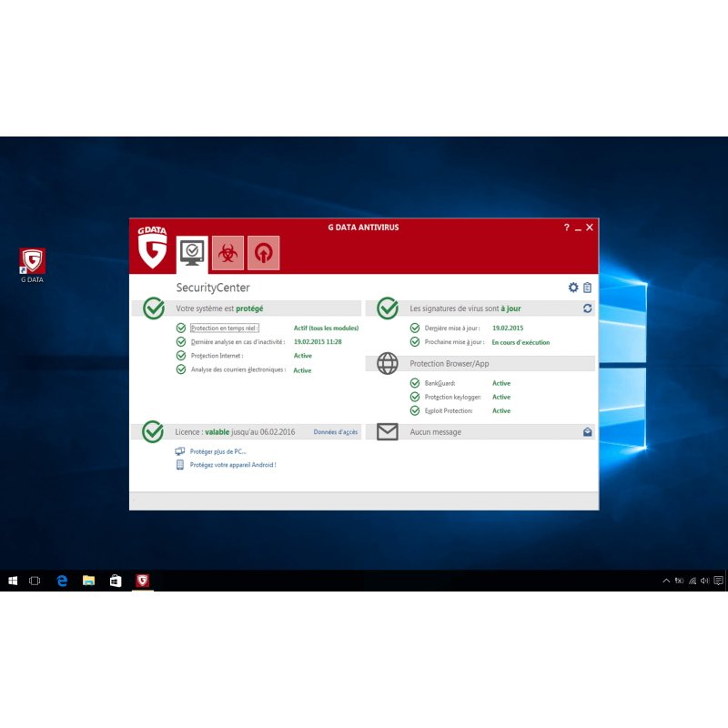Click green check beside Protection en temps réel
Image resolution: width=728 pixels, height=728 pixels.
(181, 328)
